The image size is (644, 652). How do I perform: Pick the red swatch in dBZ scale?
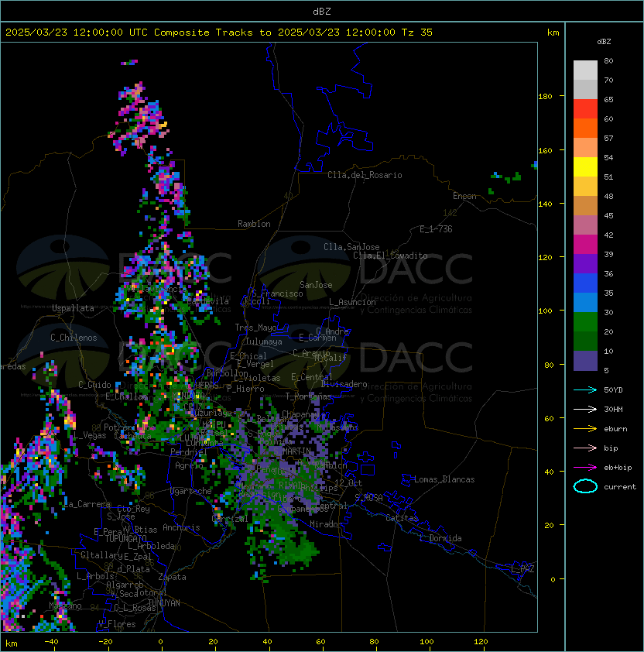tap(585, 108)
